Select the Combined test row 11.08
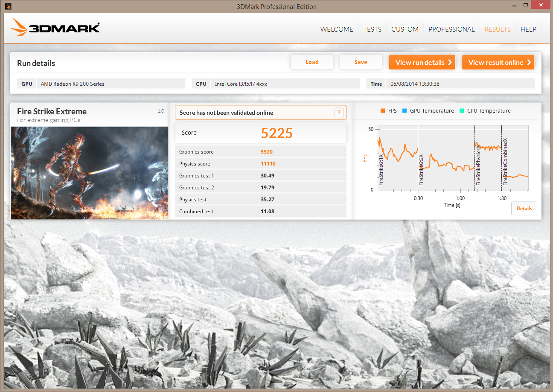 click(x=261, y=212)
